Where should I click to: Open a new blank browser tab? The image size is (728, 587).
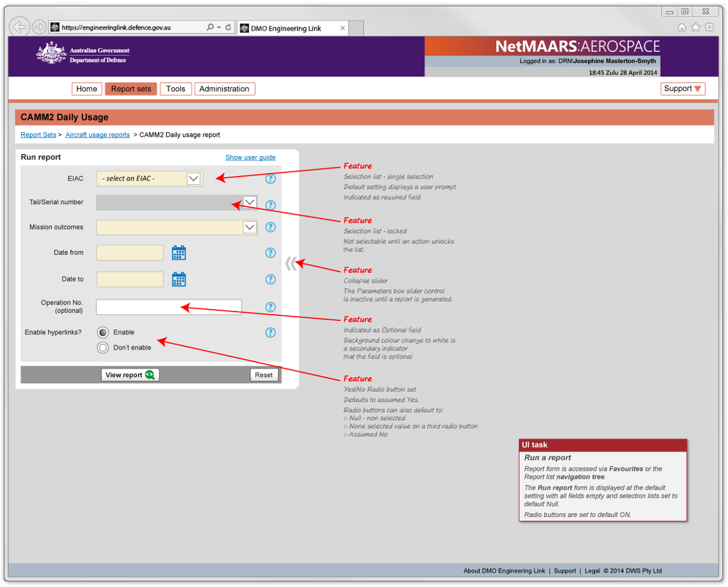point(356,28)
